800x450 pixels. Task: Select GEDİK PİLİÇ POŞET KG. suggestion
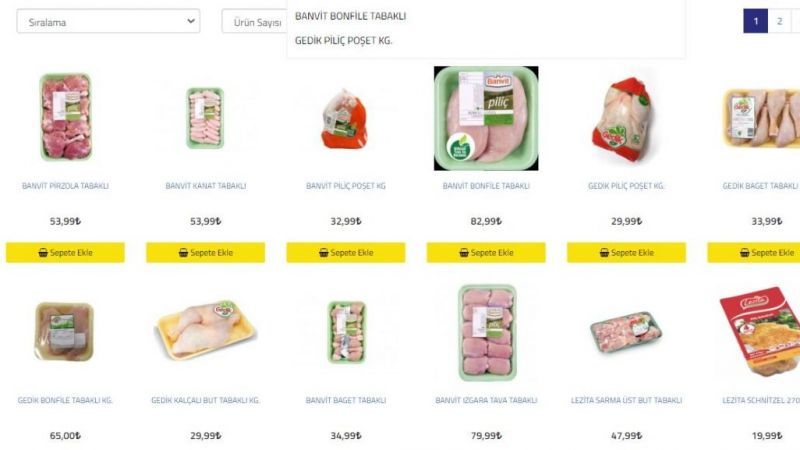pos(343,41)
